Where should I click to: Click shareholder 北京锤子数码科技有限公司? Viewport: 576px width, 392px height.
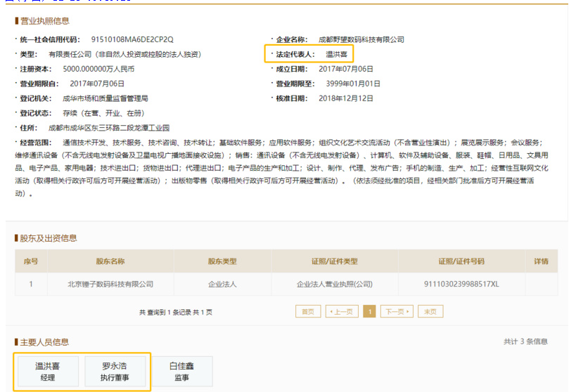(x=110, y=284)
